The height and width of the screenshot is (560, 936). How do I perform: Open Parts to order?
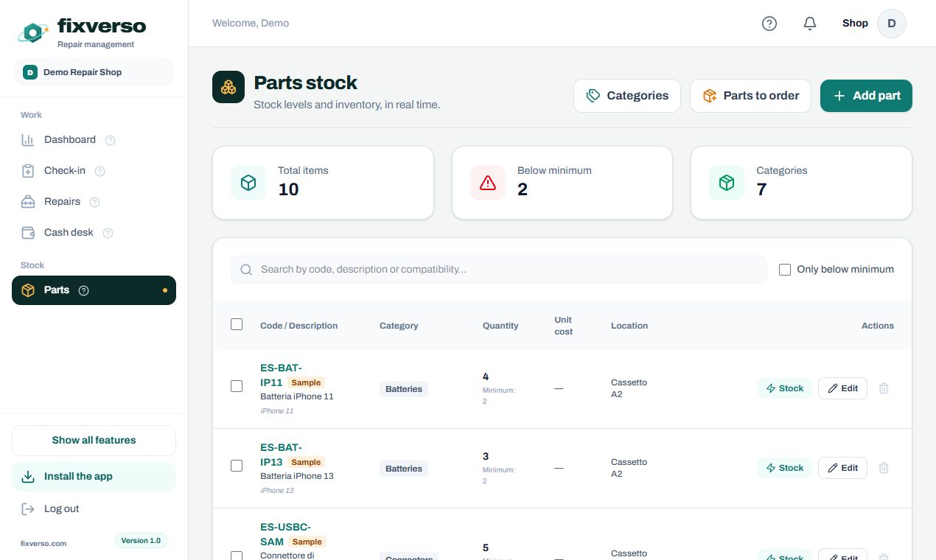tap(750, 96)
